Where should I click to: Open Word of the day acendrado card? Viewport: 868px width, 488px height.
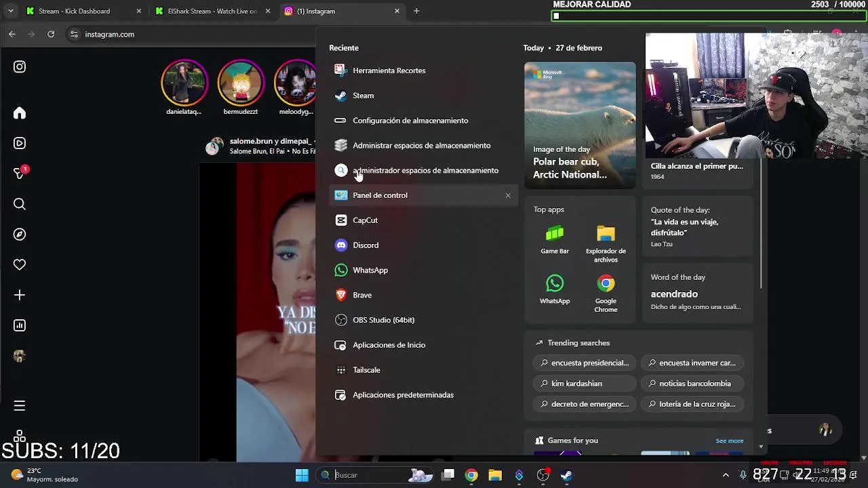coord(697,293)
